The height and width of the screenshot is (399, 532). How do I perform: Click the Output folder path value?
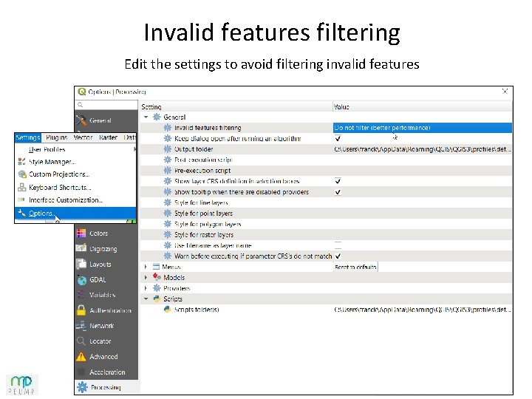[x=423, y=149]
